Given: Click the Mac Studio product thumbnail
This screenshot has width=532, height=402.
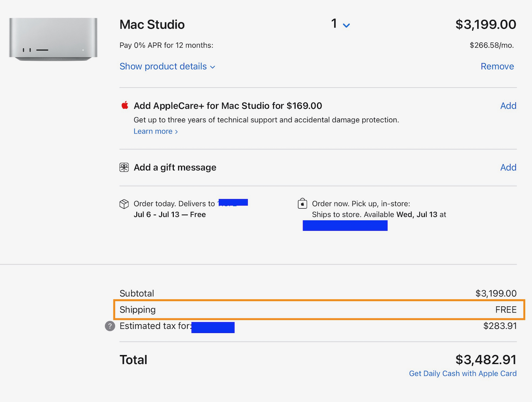Looking at the screenshot, I should pos(53,39).
